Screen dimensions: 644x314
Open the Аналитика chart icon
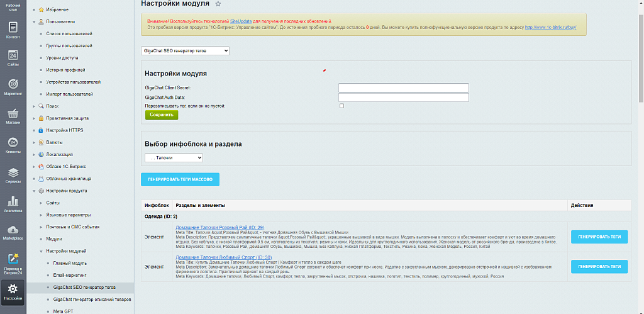pos(13,203)
